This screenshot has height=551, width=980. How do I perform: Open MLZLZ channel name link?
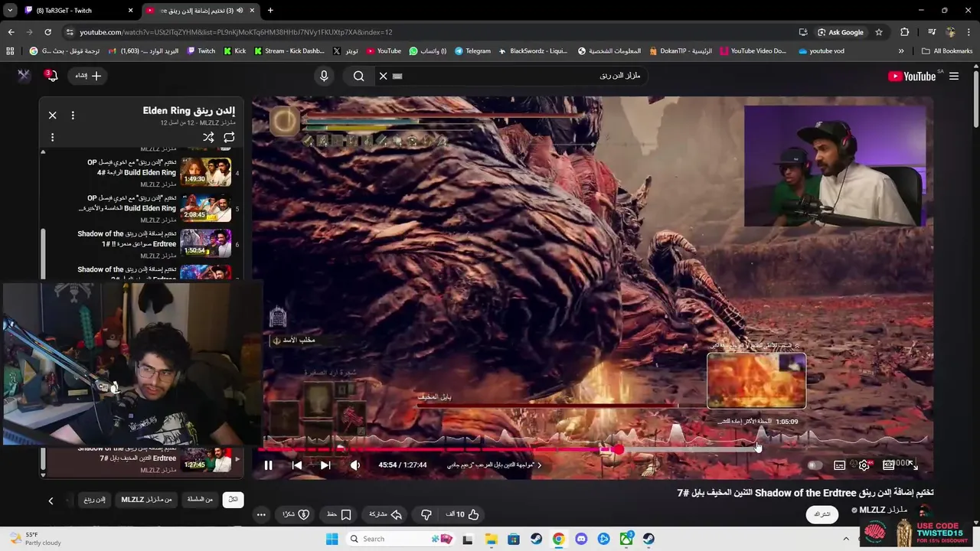[883, 510]
